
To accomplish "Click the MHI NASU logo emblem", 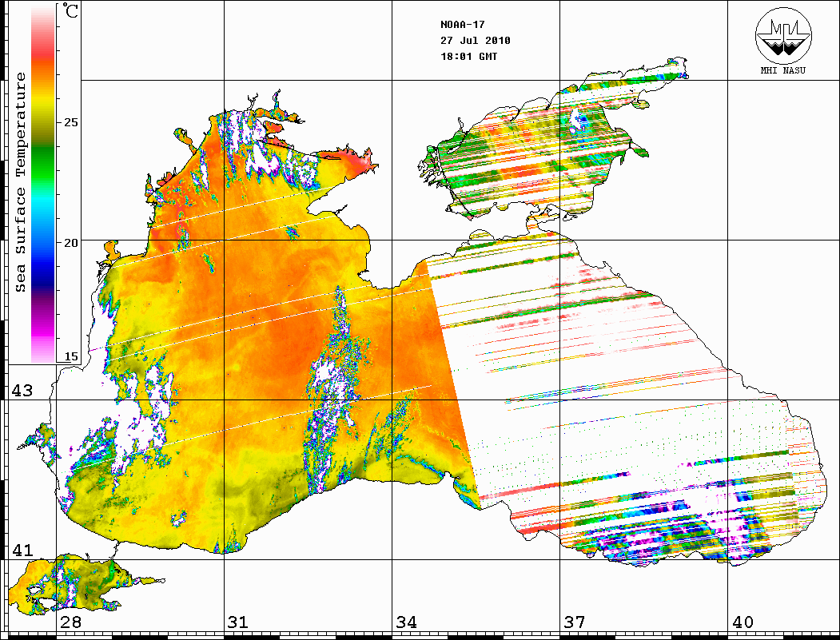I will [783, 35].
